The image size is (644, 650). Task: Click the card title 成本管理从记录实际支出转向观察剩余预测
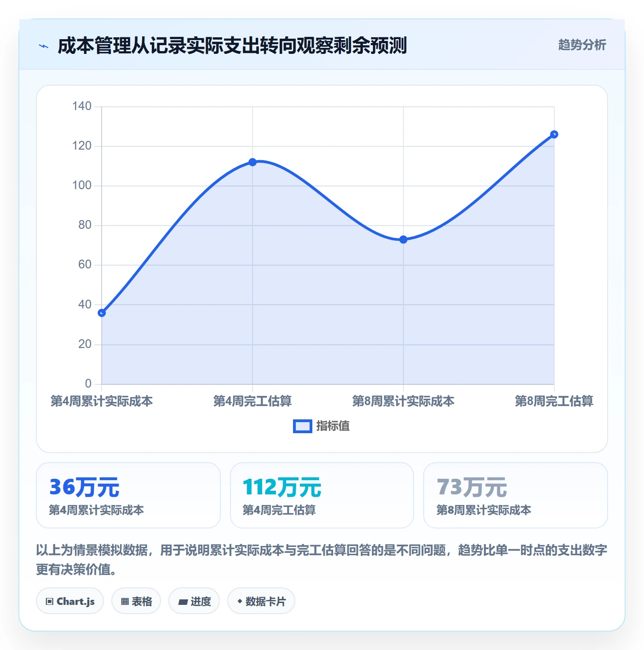[232, 46]
